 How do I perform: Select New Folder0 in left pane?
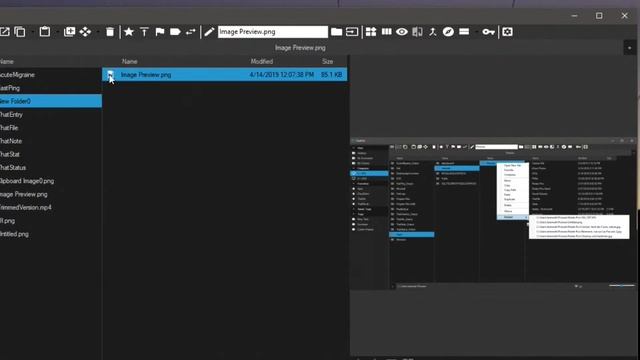(x=51, y=101)
